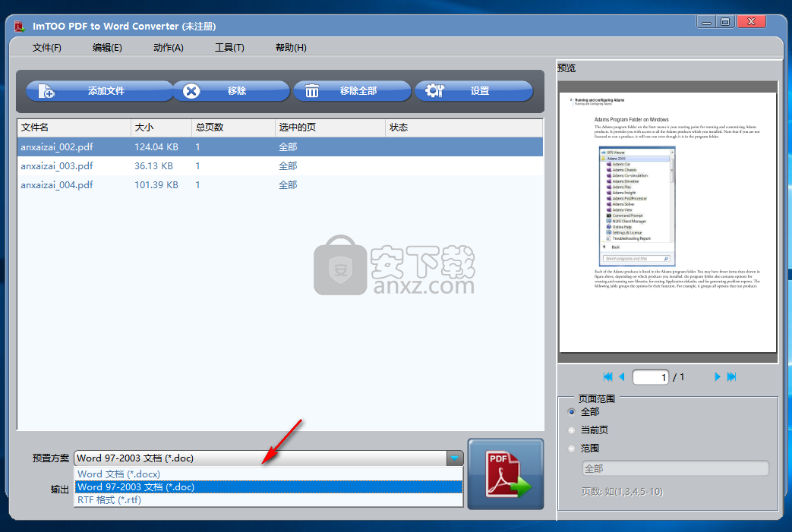The height and width of the screenshot is (532, 792).
Task: Go to next preview page
Action: (x=718, y=376)
